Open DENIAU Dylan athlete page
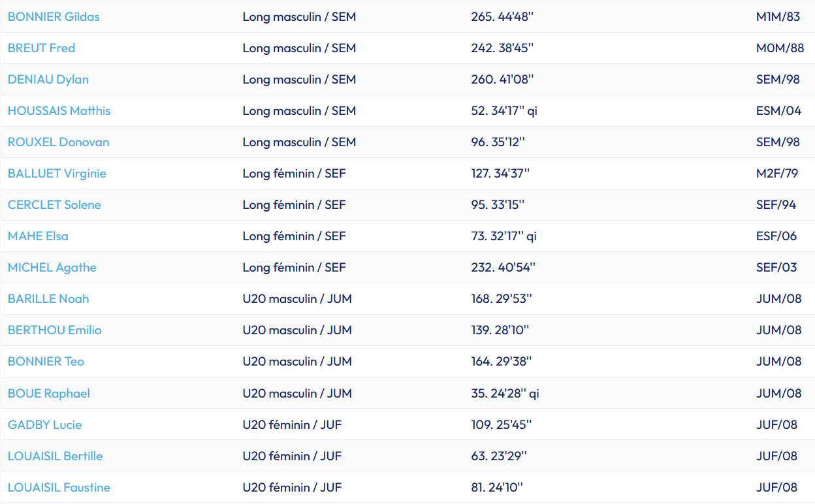 pyautogui.click(x=48, y=80)
